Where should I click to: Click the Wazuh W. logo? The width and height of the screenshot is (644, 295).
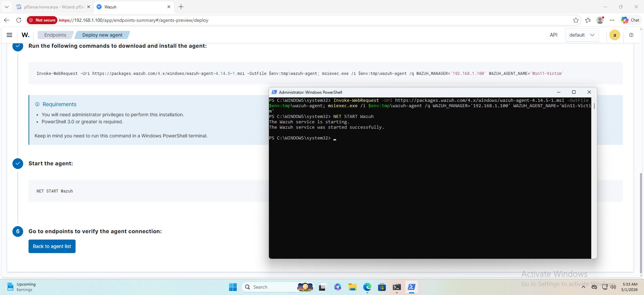click(x=26, y=35)
